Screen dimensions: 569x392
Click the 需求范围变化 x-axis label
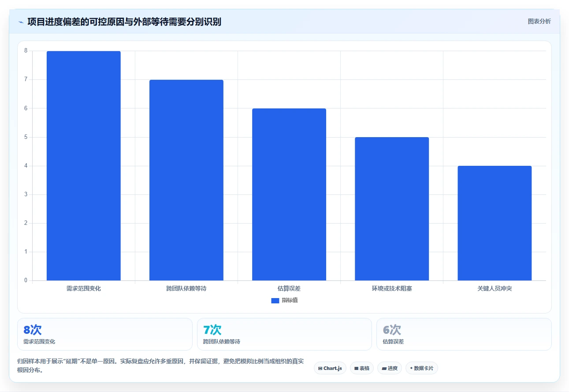(84, 288)
